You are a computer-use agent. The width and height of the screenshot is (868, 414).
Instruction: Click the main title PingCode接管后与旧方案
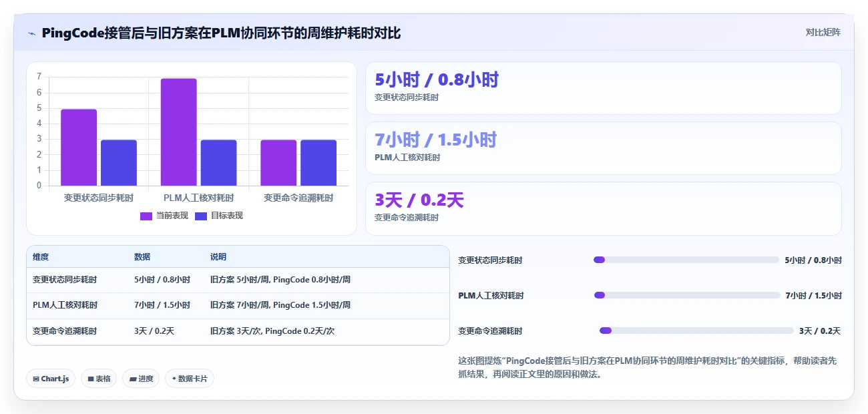tap(221, 33)
